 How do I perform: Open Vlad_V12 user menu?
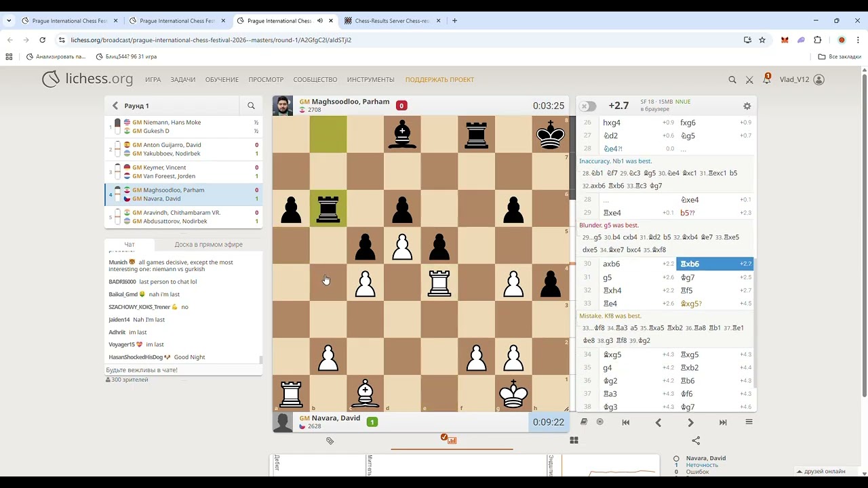[802, 79]
